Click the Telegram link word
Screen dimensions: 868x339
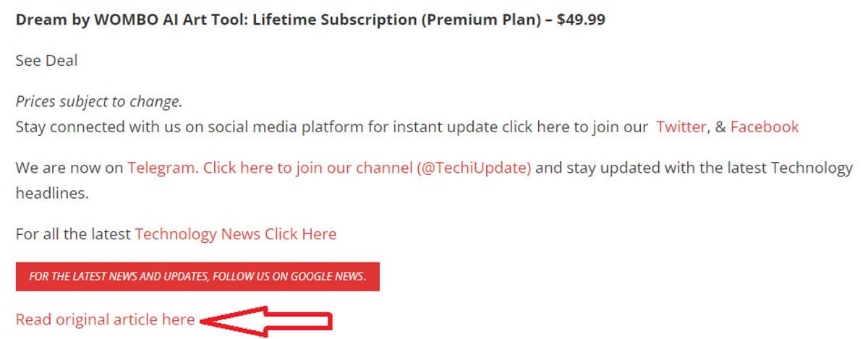click(162, 168)
